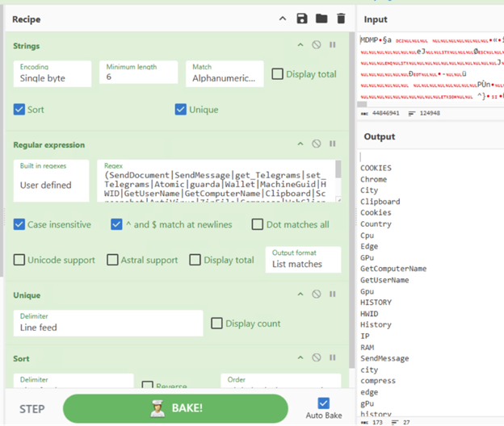Click the input line count 124948
Viewport: 504px width, 426px height.
[x=430, y=113]
